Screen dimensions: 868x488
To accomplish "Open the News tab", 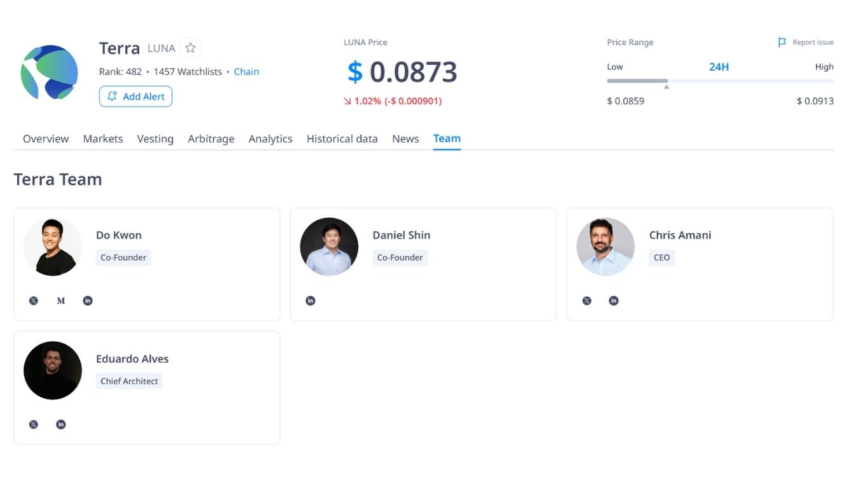I will [x=405, y=139].
